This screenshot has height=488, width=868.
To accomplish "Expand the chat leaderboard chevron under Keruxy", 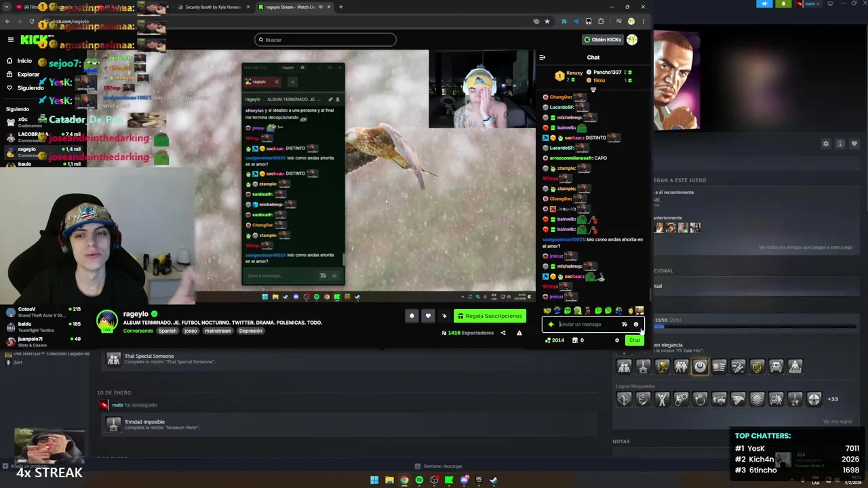I will pos(593,89).
